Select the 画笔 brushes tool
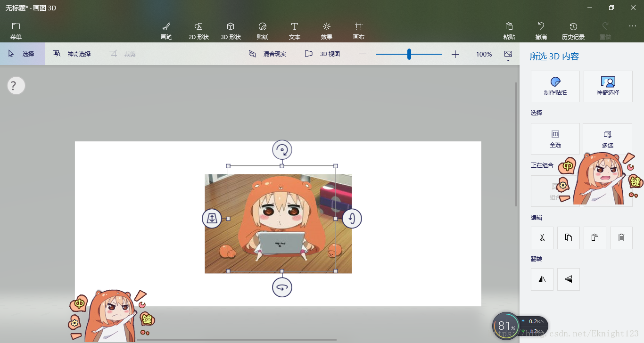Image resolution: width=644 pixels, height=343 pixels. 166,31
